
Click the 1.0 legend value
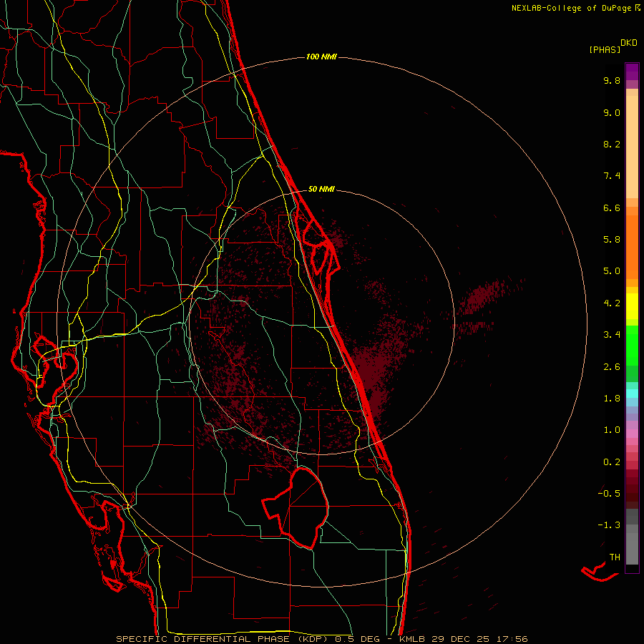[x=612, y=430]
